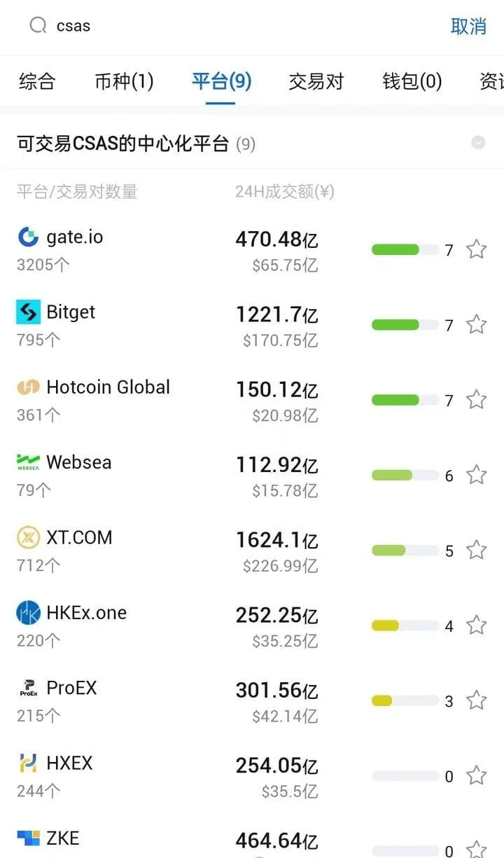Select the 综合 tab

(x=36, y=81)
